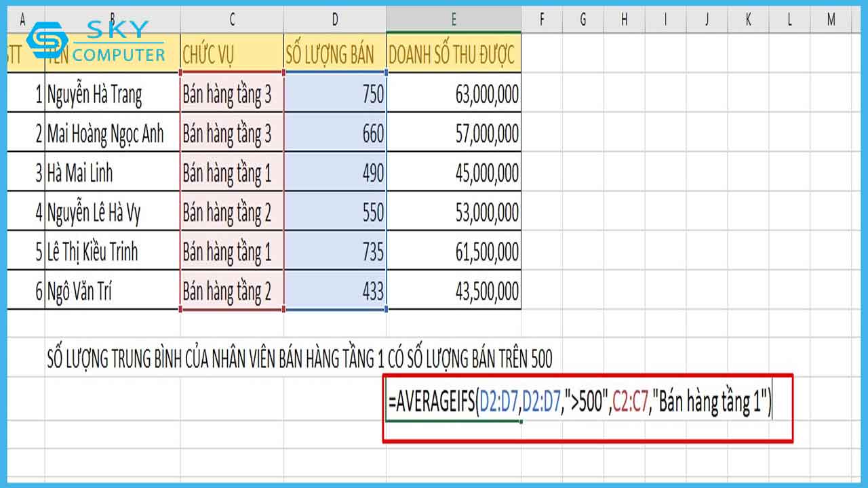Viewport: 868px width, 488px height.
Task: Select column M header
Action: [x=831, y=20]
